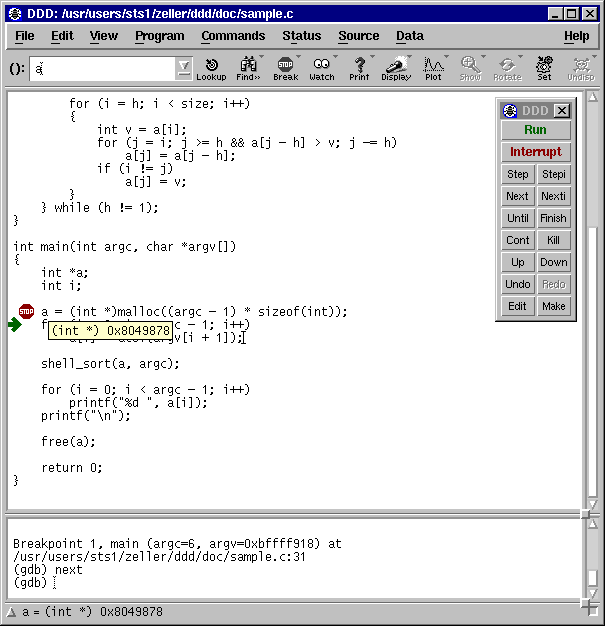Open the View menu
The height and width of the screenshot is (626, 605).
(104, 36)
